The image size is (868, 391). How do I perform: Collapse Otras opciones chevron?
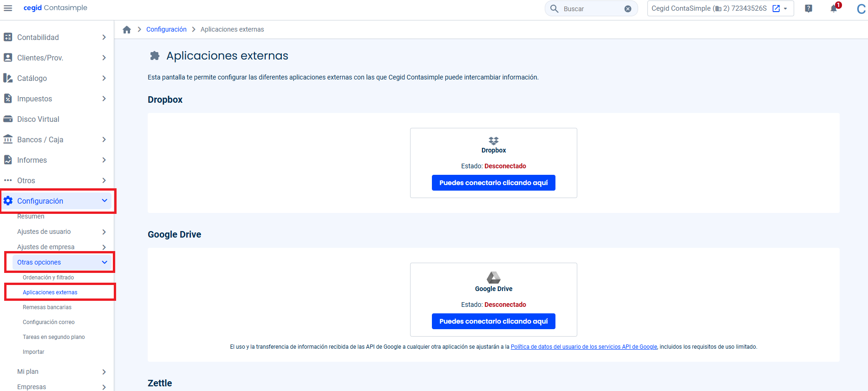tap(104, 262)
